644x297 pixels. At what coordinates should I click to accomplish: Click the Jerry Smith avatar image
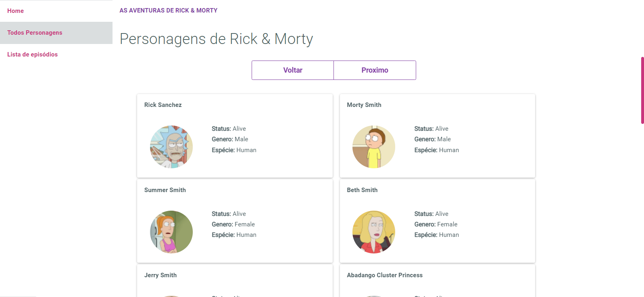171,296
